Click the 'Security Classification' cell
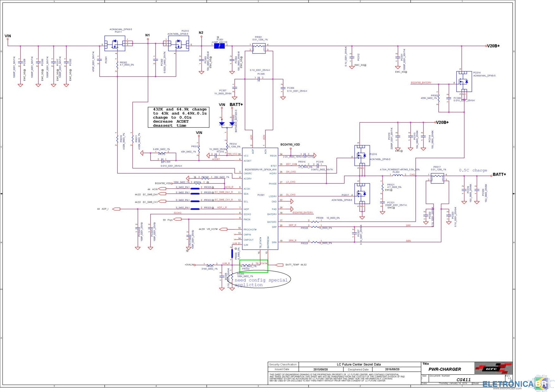This screenshot has height=392, width=555. pyautogui.click(x=283, y=364)
